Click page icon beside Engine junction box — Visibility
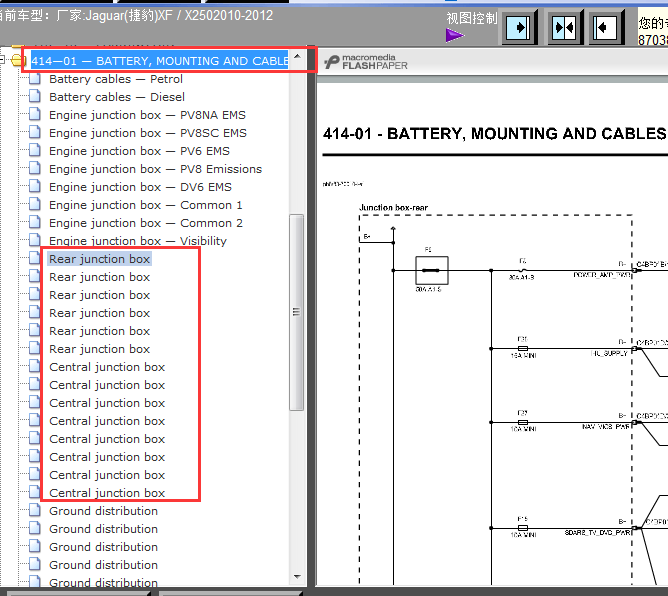 35,240
